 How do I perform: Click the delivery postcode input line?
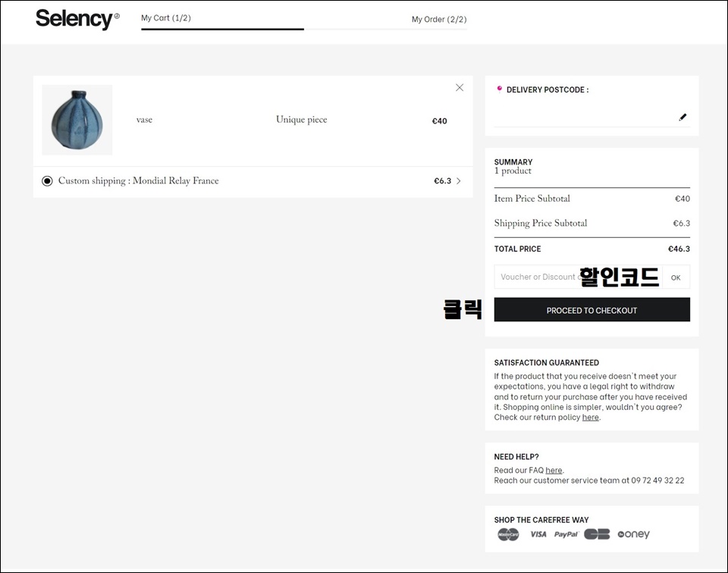click(586, 117)
